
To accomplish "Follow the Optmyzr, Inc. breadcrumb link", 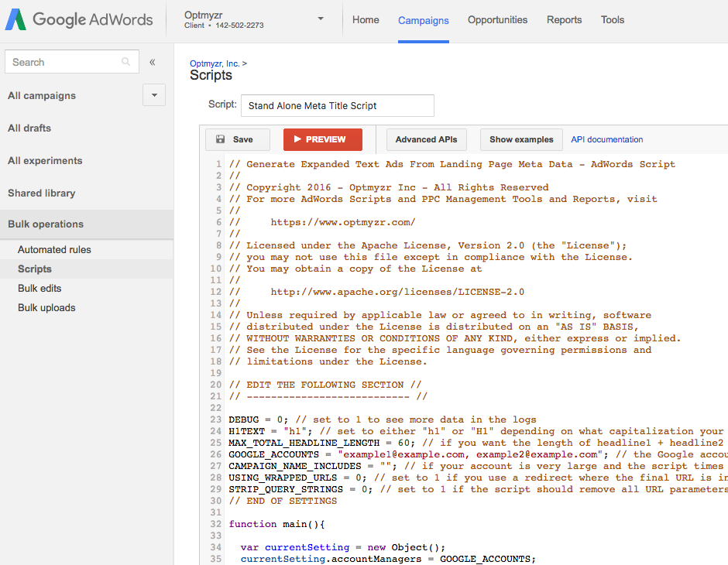I will point(215,63).
